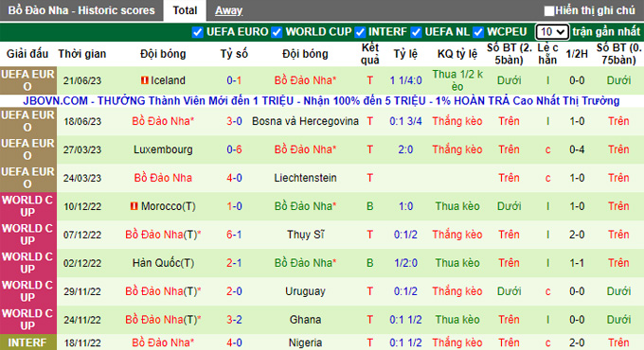Viewport: 644px width, 350px height.
Task: Click the date 27/03/23
Action: (x=82, y=149)
